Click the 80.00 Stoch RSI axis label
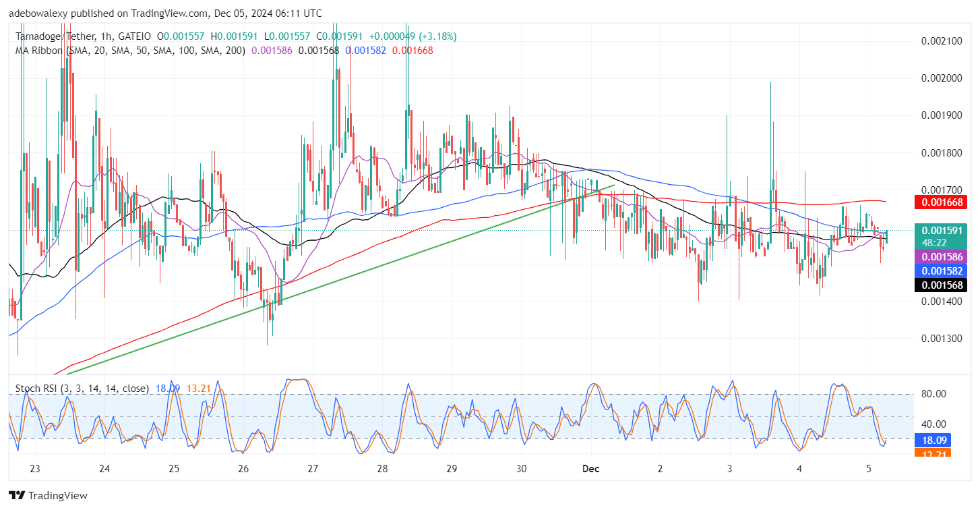 (x=933, y=394)
